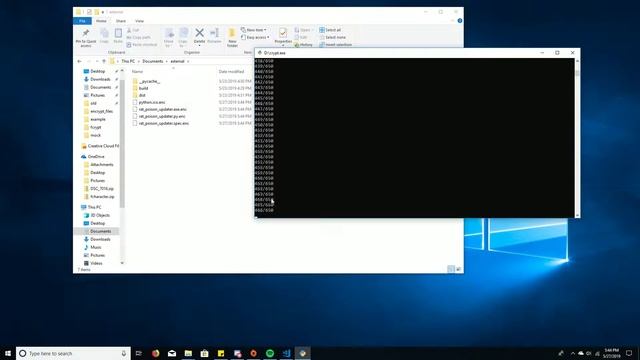This screenshot has height=360, width=640.
Task: Select encrypt_files in the sidebar
Action: [101, 111]
